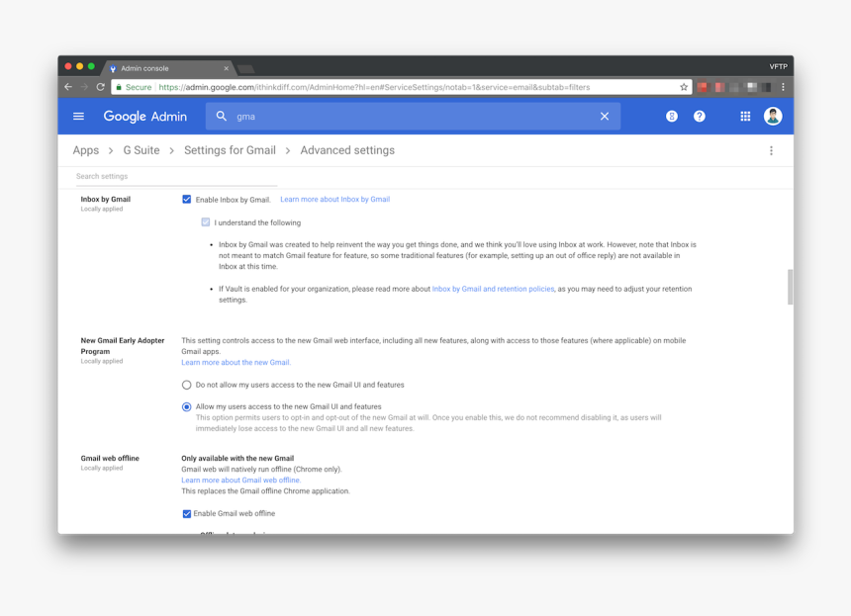Open Chrome three-dot menu
The width and height of the screenshot is (851, 616).
(x=783, y=87)
